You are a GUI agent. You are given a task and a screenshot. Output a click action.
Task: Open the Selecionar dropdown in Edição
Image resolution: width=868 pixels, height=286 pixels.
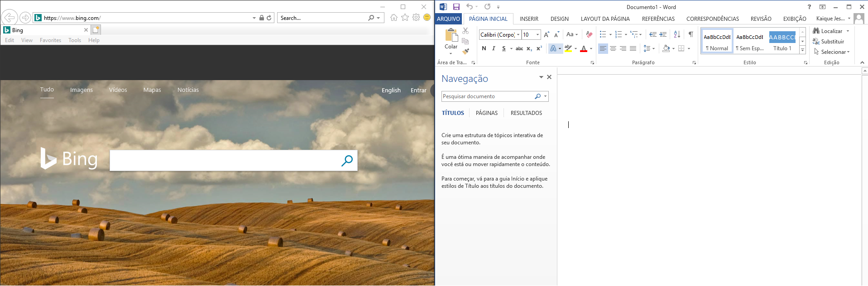pyautogui.click(x=832, y=52)
